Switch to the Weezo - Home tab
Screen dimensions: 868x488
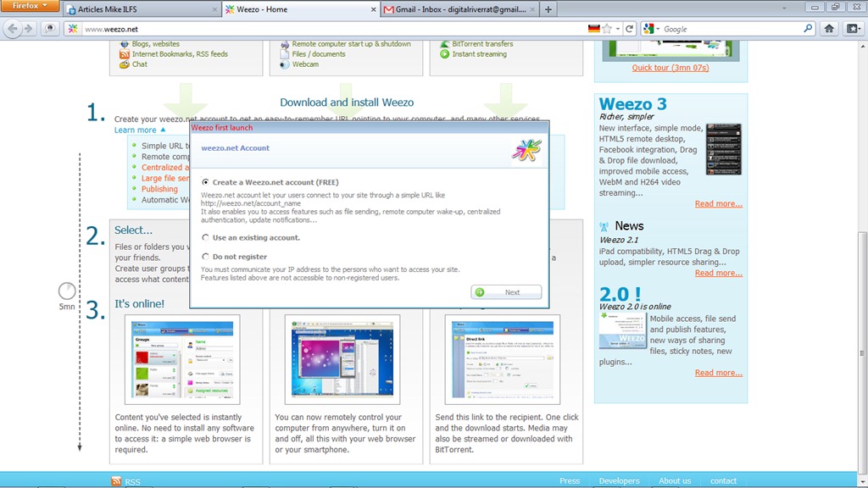301,9
